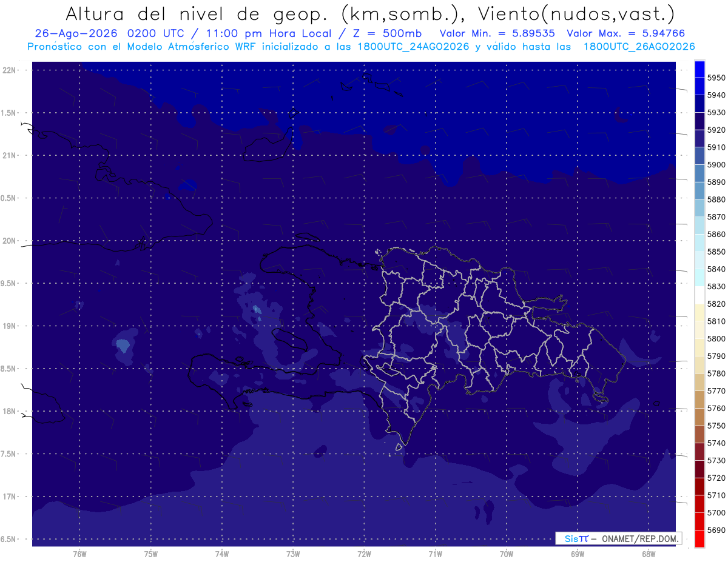Click the "74W" longitude label
The image size is (728, 562).
(x=222, y=554)
